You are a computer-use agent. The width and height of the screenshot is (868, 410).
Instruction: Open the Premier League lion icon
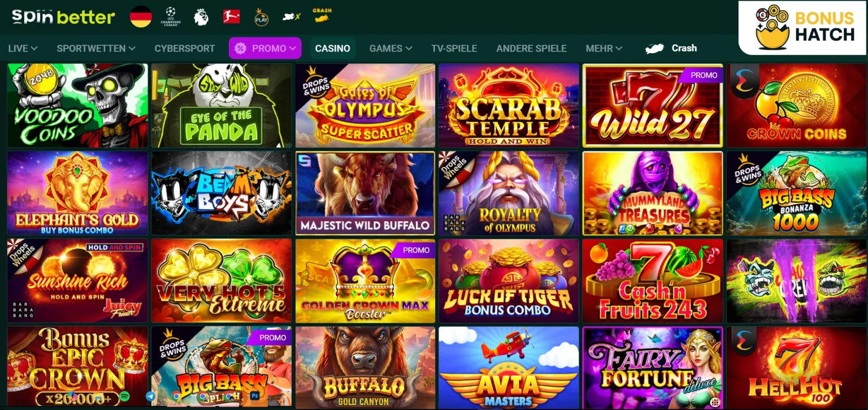coord(201,17)
